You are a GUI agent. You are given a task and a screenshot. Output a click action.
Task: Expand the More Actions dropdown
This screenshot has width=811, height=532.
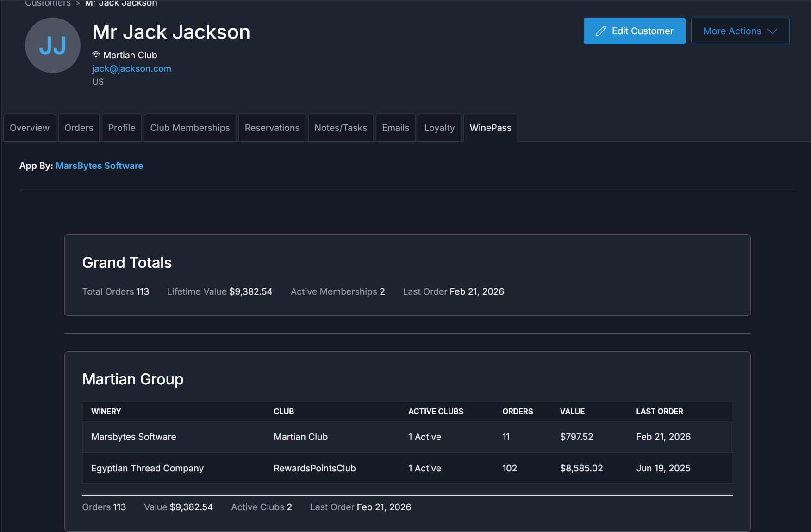[x=739, y=31]
